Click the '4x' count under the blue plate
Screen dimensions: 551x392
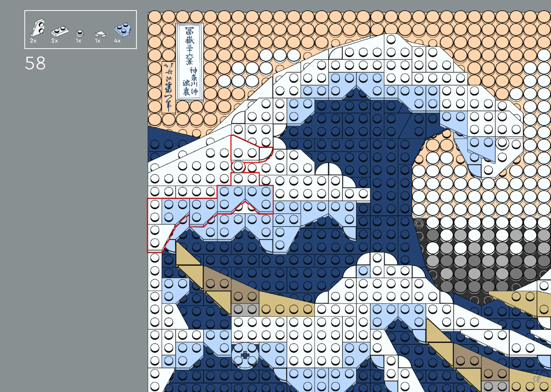(117, 41)
